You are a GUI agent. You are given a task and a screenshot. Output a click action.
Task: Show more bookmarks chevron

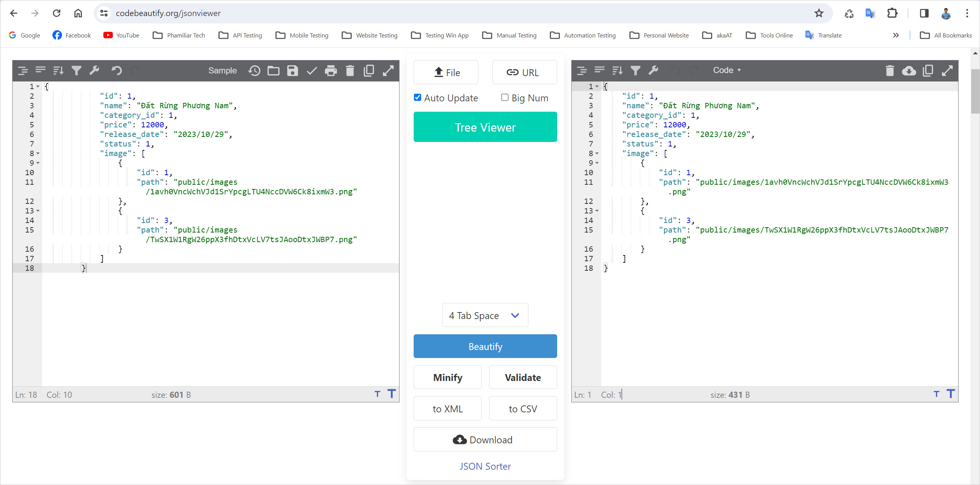click(896, 35)
